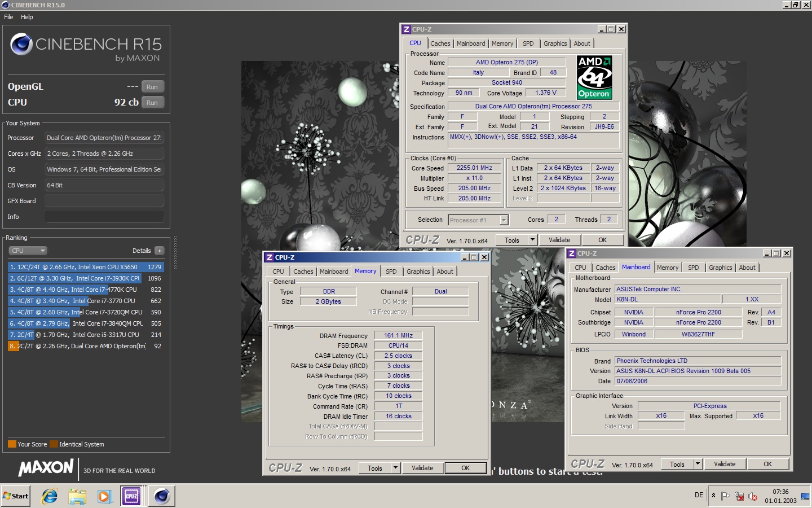This screenshot has width=812, height=508.
Task: Open Cinebench Help menu
Action: (27, 17)
